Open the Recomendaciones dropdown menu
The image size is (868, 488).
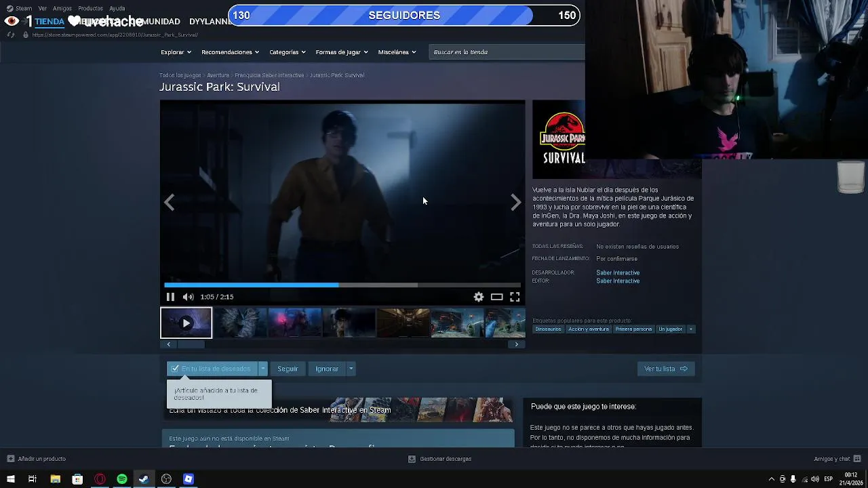coord(230,52)
